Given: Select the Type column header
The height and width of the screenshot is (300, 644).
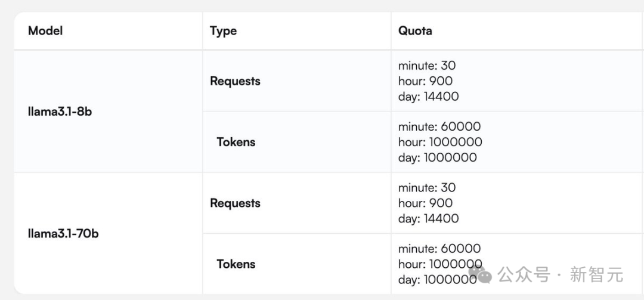Looking at the screenshot, I should [x=224, y=30].
